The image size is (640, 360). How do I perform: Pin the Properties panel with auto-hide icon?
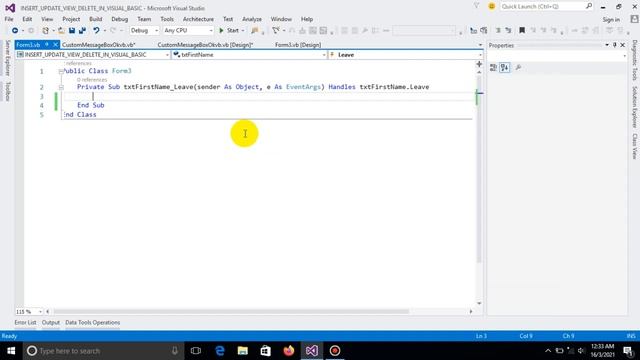click(615, 45)
